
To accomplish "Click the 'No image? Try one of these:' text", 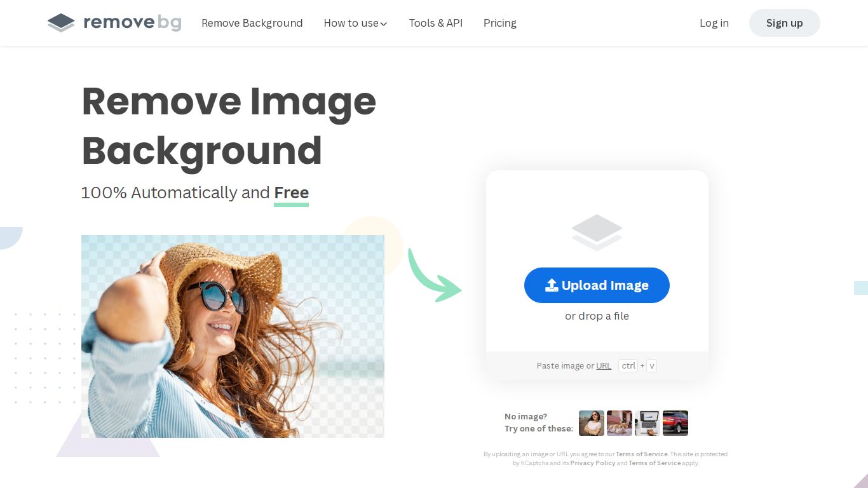I will (539, 423).
